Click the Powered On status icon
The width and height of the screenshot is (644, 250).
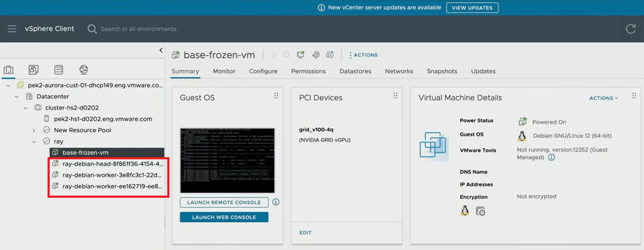(x=523, y=121)
